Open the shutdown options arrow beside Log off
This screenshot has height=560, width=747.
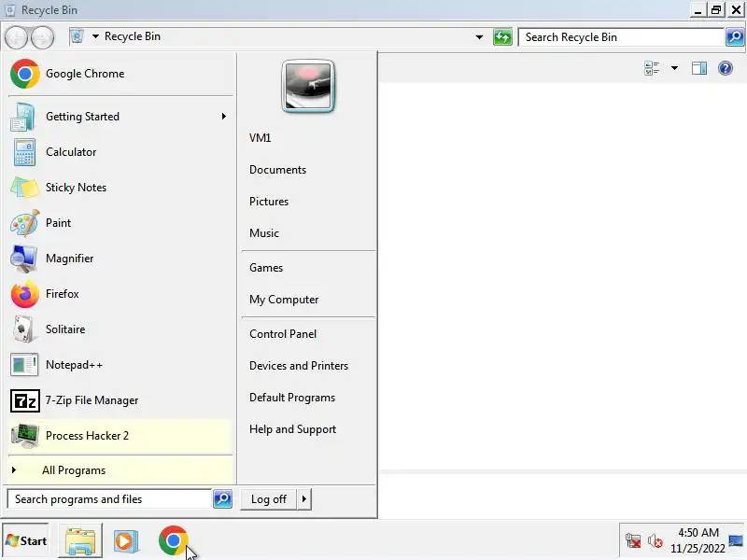point(304,499)
